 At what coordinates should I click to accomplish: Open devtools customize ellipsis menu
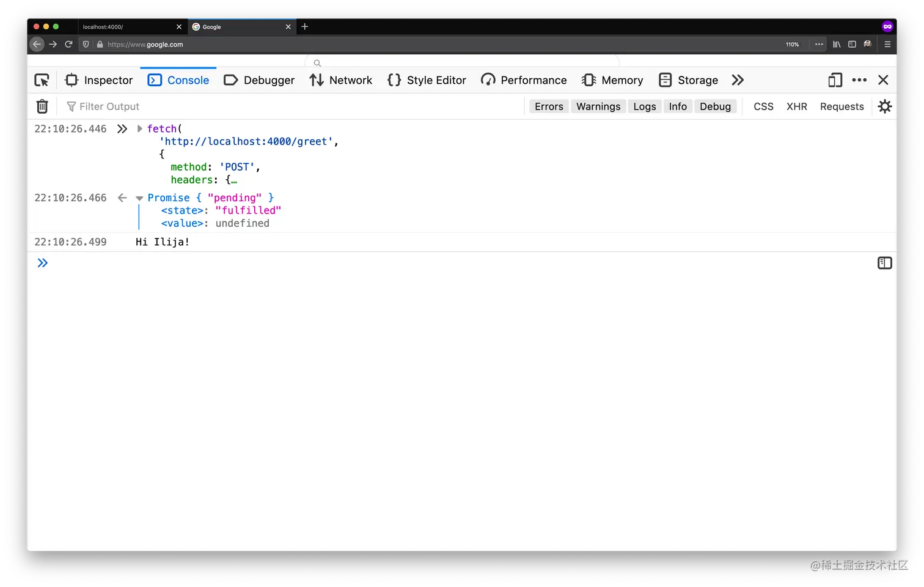tap(859, 80)
